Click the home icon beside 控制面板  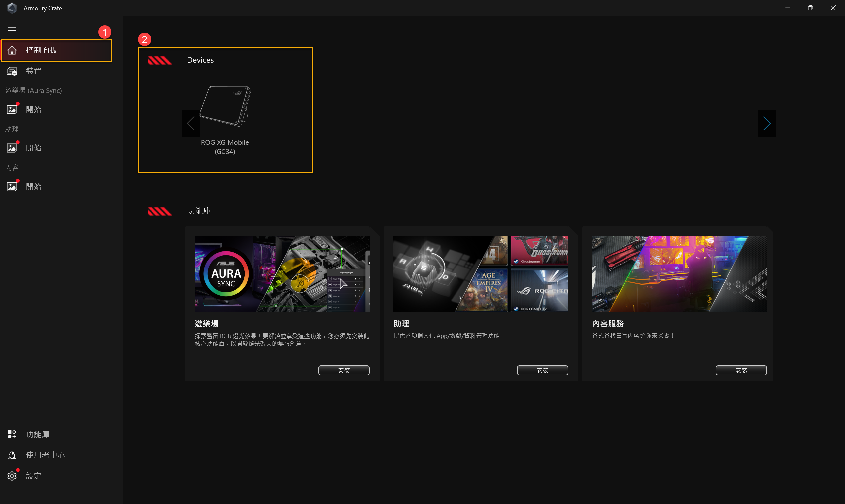(12, 50)
